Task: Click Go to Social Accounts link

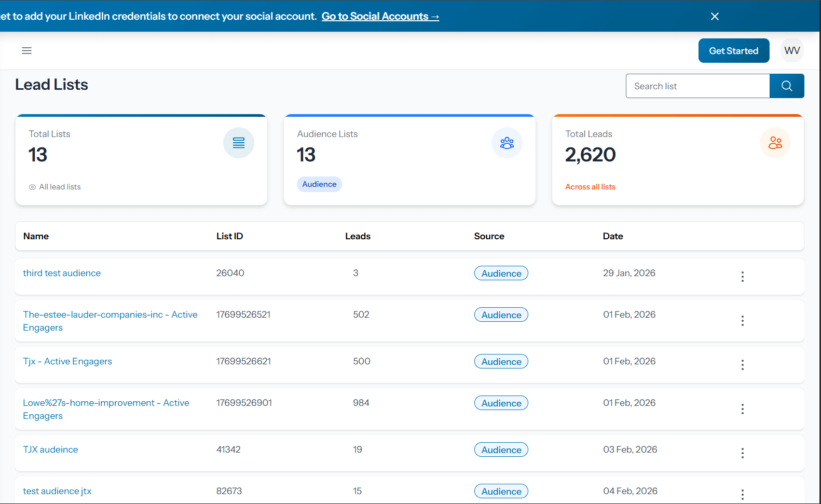Action: click(380, 17)
